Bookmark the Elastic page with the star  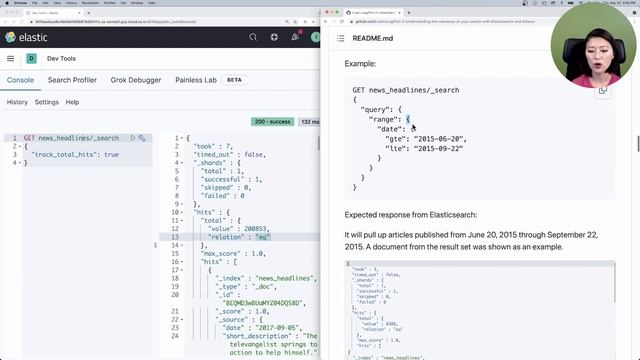[x=296, y=22]
